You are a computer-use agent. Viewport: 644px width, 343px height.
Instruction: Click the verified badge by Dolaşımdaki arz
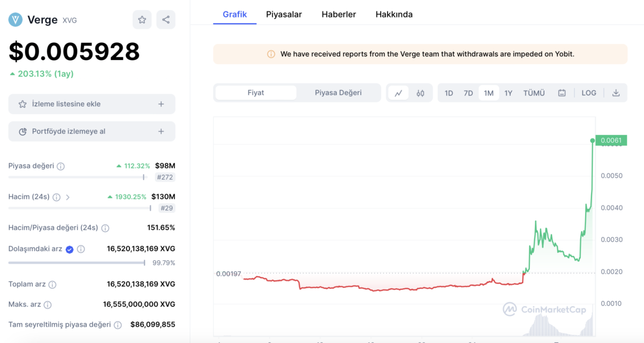(69, 249)
